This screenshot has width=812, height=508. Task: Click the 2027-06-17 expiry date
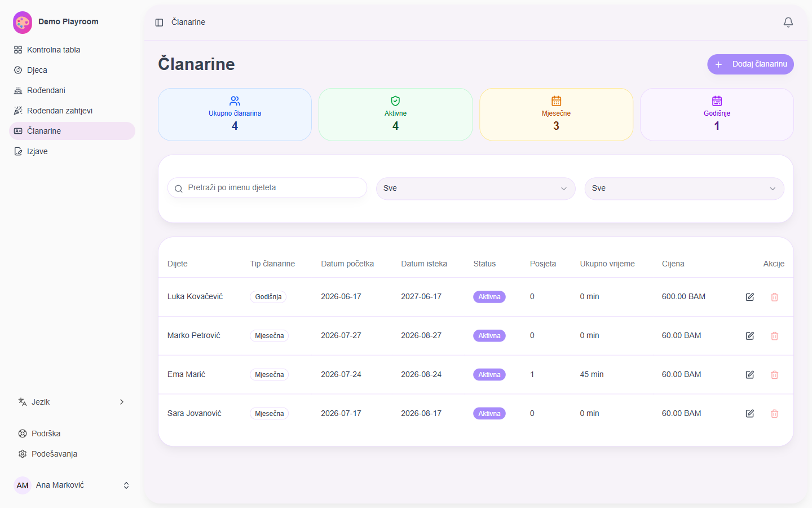pyautogui.click(x=421, y=296)
